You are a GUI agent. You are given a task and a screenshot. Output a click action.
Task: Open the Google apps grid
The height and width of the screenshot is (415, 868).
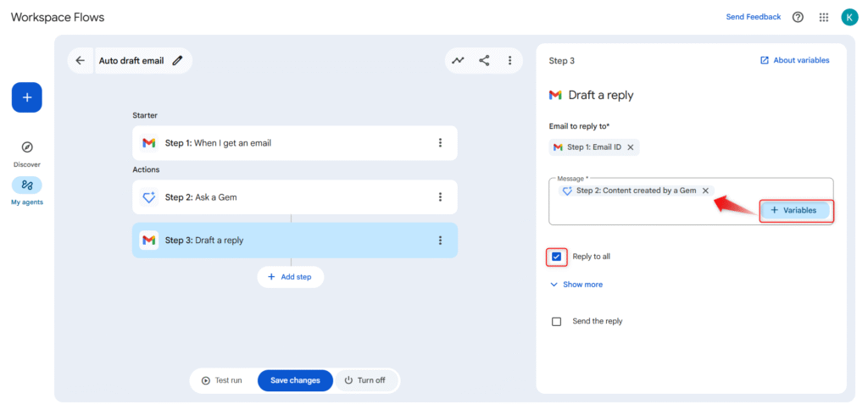(x=823, y=17)
